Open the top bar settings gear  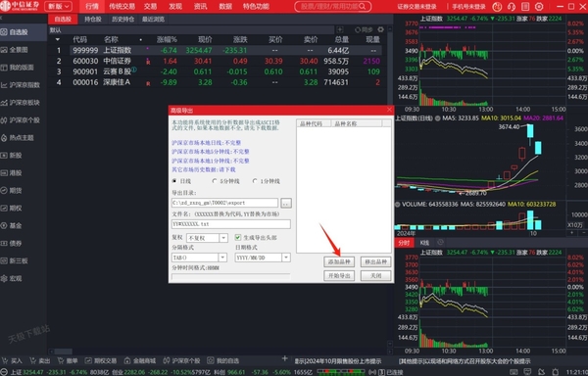(539, 7)
